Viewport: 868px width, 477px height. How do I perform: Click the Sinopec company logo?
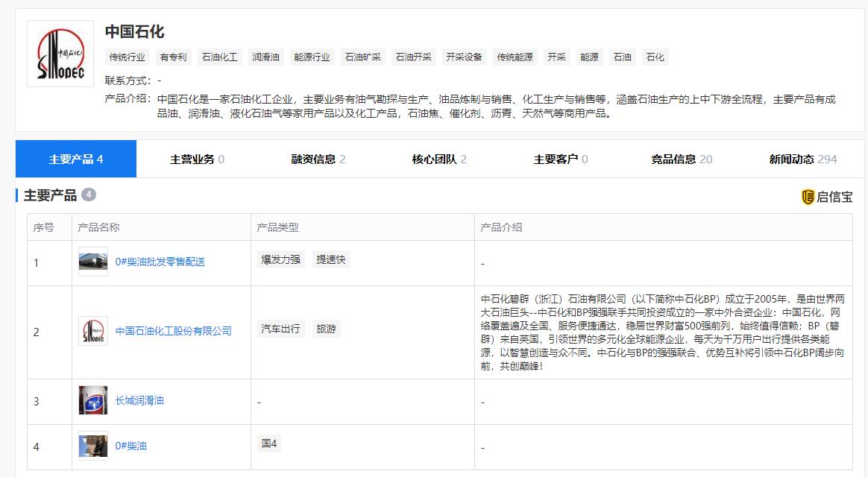click(60, 54)
